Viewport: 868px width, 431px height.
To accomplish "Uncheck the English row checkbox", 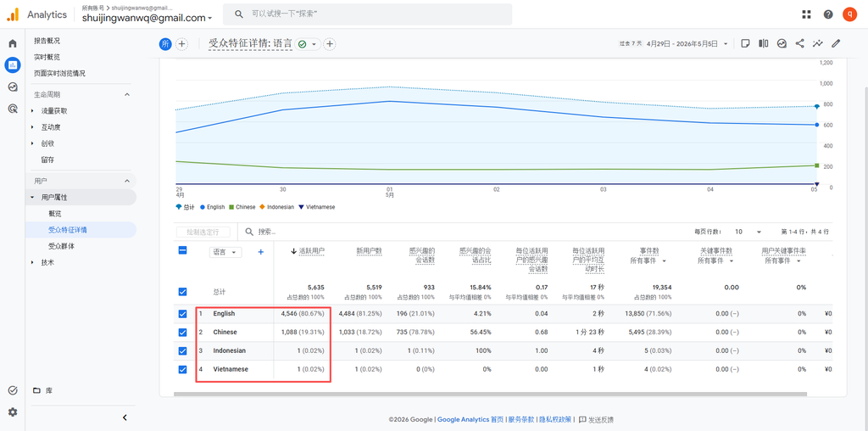I will pyautogui.click(x=183, y=314).
